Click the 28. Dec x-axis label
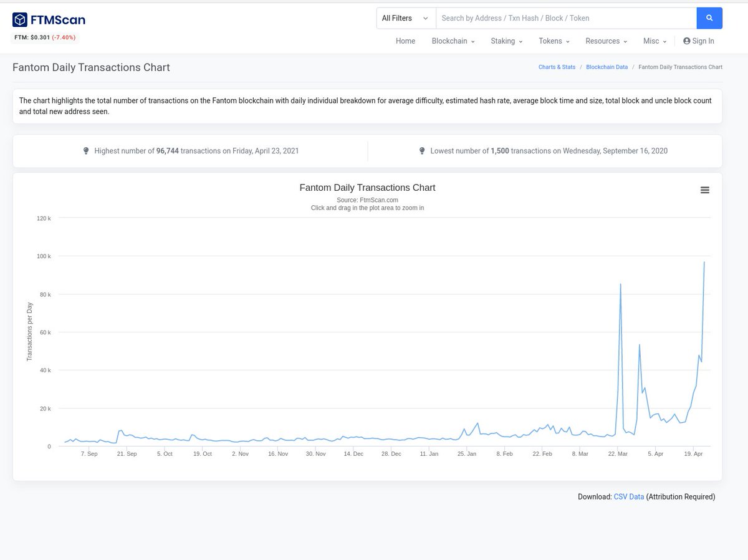748x560 pixels. pyautogui.click(x=391, y=454)
